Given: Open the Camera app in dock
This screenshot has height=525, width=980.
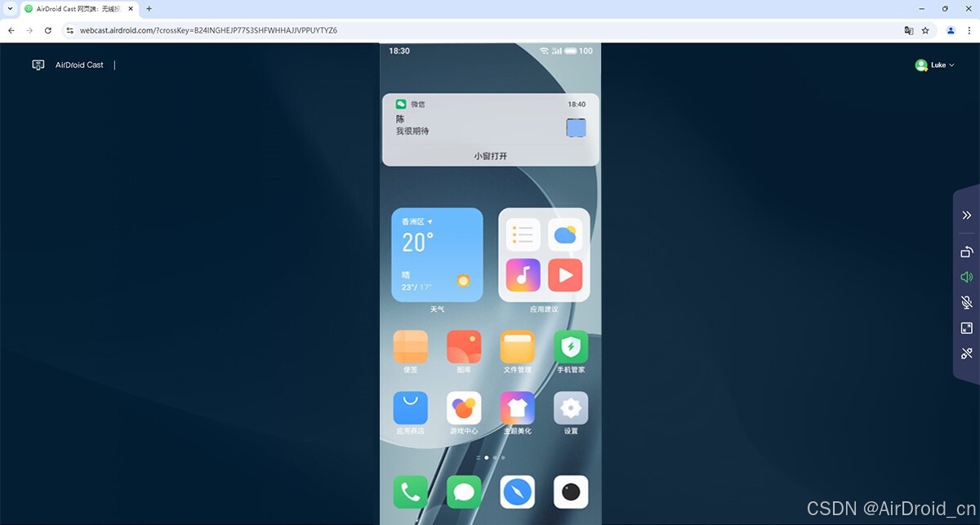Looking at the screenshot, I should [x=571, y=492].
